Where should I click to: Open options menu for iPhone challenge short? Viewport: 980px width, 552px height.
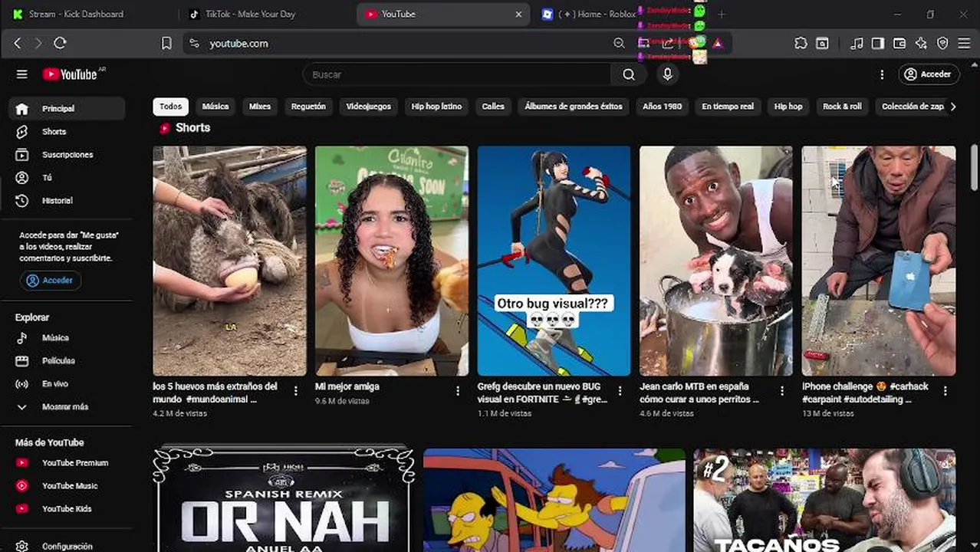[x=945, y=391]
